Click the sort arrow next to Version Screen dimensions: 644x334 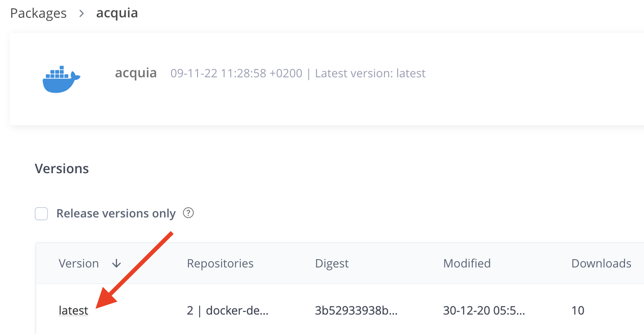point(117,264)
